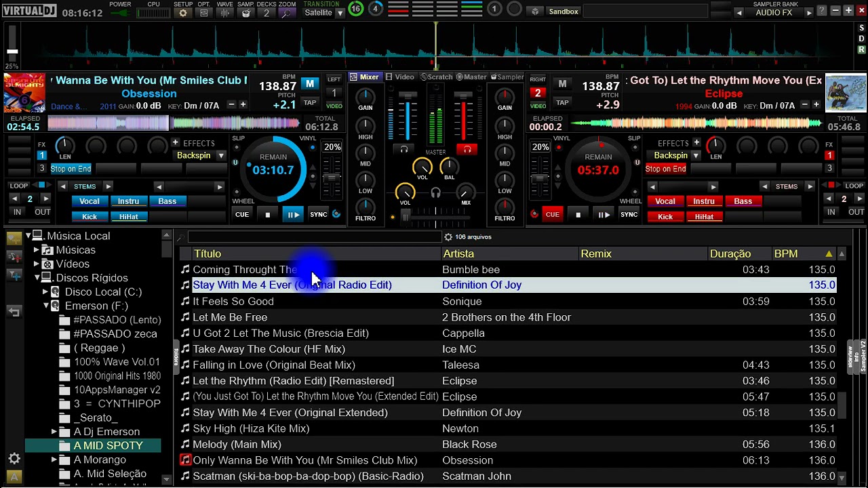This screenshot has width=868, height=488.
Task: Click the red now-playing icon on Only Wanna Be With You
Action: 185,460
